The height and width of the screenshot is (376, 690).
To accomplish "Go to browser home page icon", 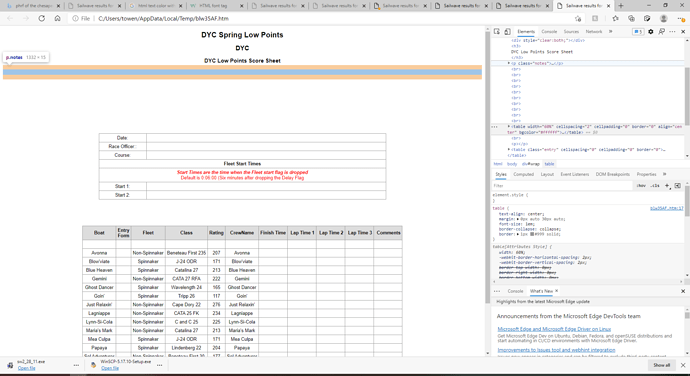I will (57, 18).
